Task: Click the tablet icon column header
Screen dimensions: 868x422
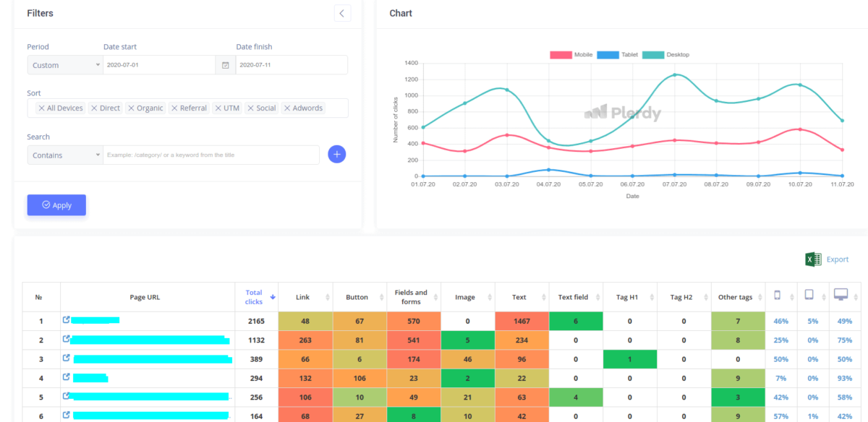Action: point(809,296)
